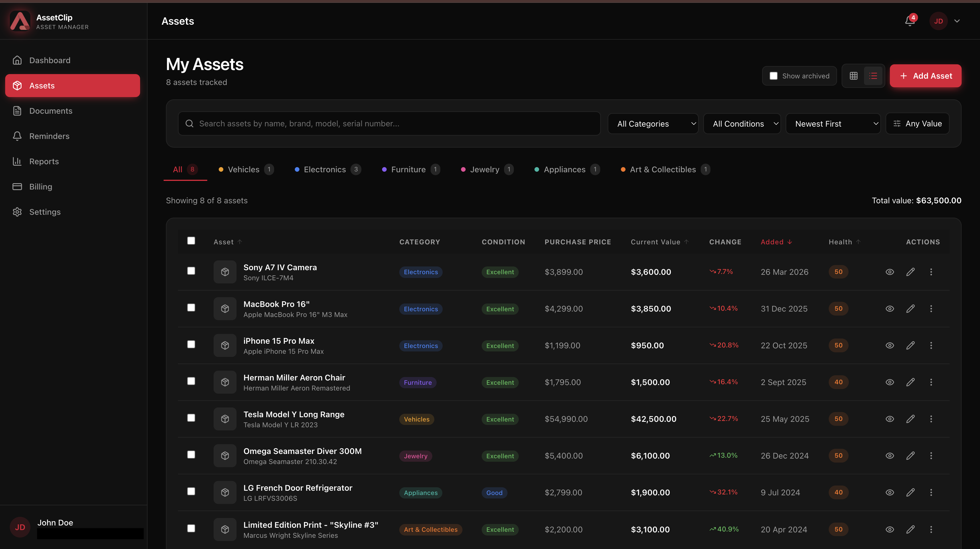Image resolution: width=980 pixels, height=549 pixels.
Task: Open more options for LG French Door Refrigerator
Action: pyautogui.click(x=931, y=492)
